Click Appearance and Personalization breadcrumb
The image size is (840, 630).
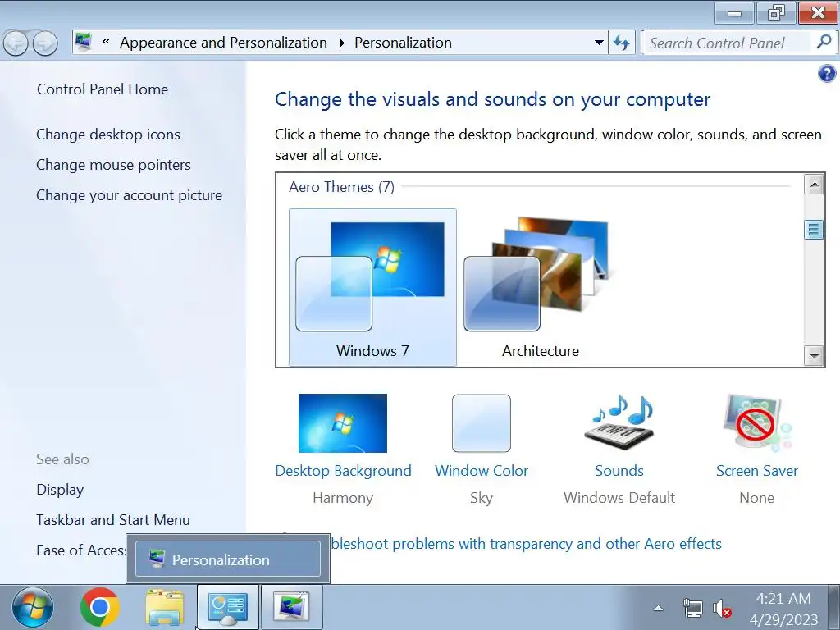[x=223, y=43]
